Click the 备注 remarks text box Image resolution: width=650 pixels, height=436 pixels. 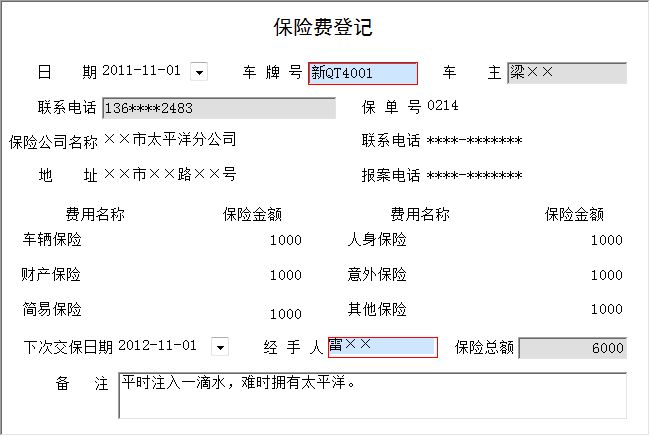click(372, 396)
